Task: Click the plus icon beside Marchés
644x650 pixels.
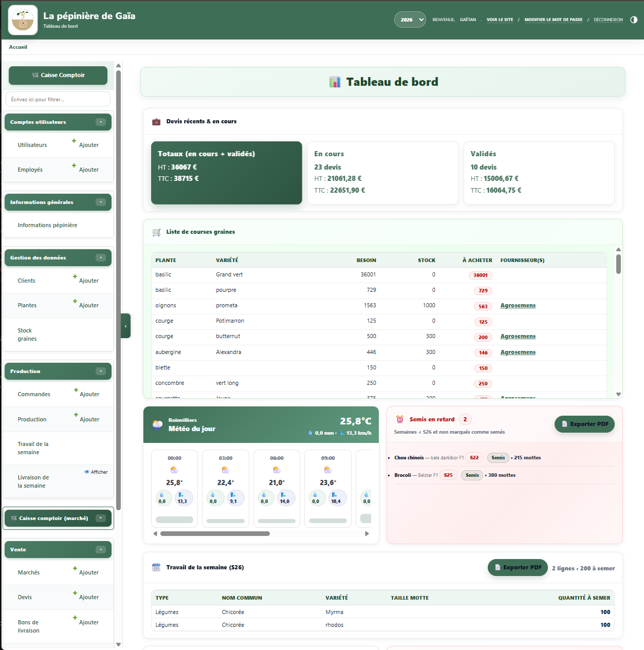Action: 75,568
